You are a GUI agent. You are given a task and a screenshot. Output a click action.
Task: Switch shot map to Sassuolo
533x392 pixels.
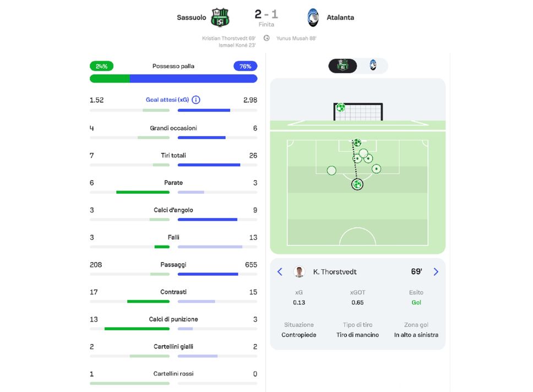[343, 66]
